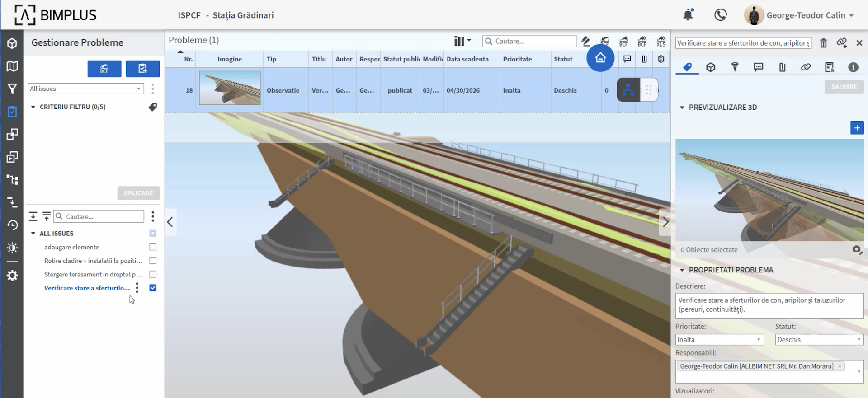Screen dimensions: 868x398
Task: Open three-dot menu for 'Verificare stare' issue
Action: (137, 288)
